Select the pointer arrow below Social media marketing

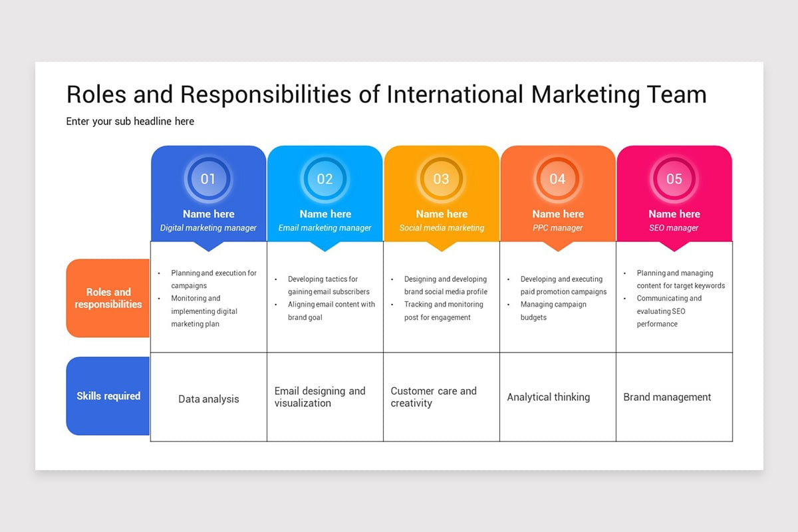(441, 246)
